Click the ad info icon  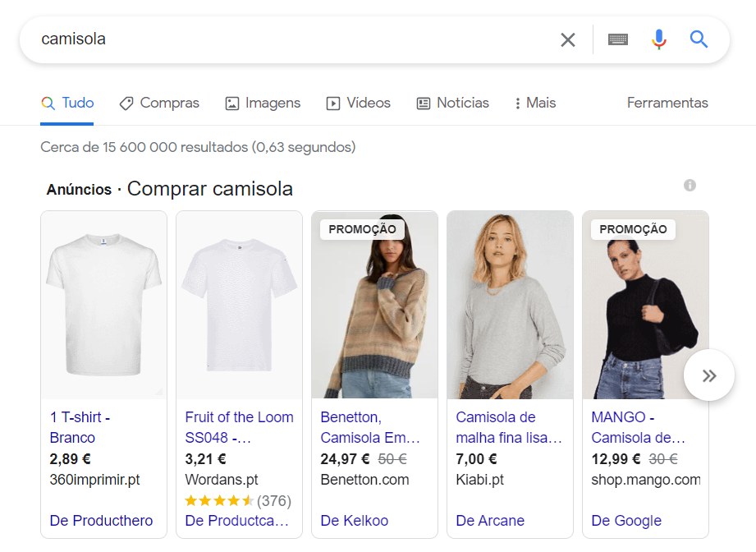[690, 185]
